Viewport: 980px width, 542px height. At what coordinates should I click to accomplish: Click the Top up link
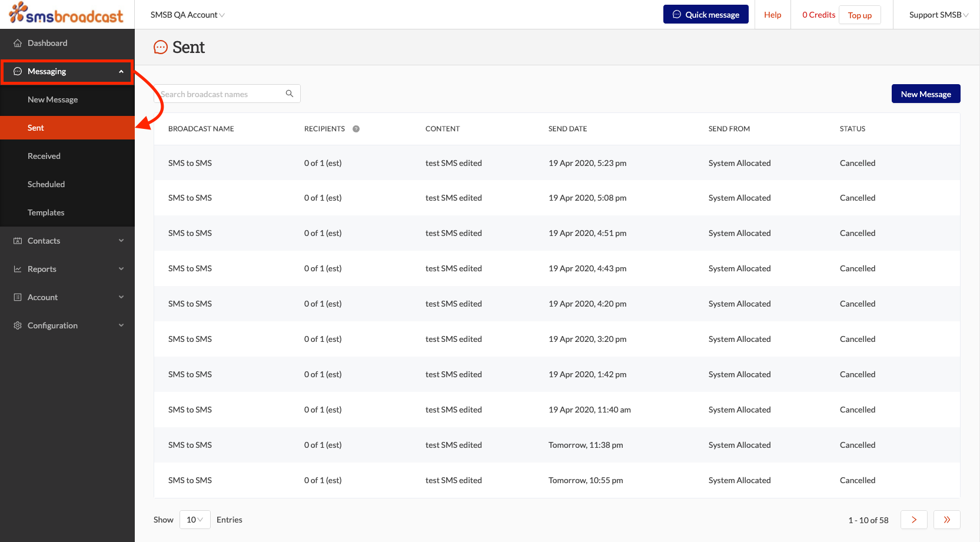[x=859, y=15]
